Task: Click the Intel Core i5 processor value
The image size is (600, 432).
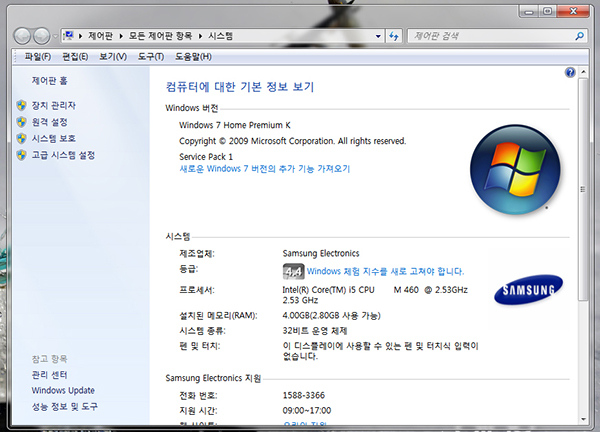Action: 375,295
